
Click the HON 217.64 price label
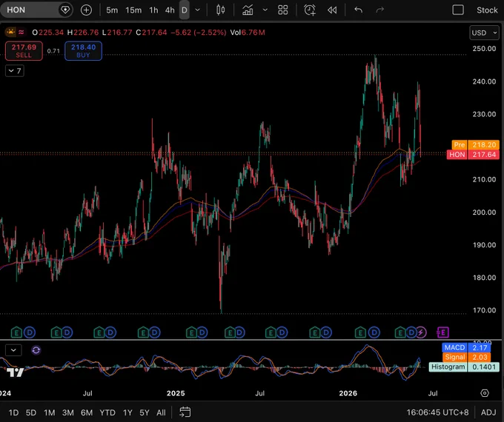[473, 155]
